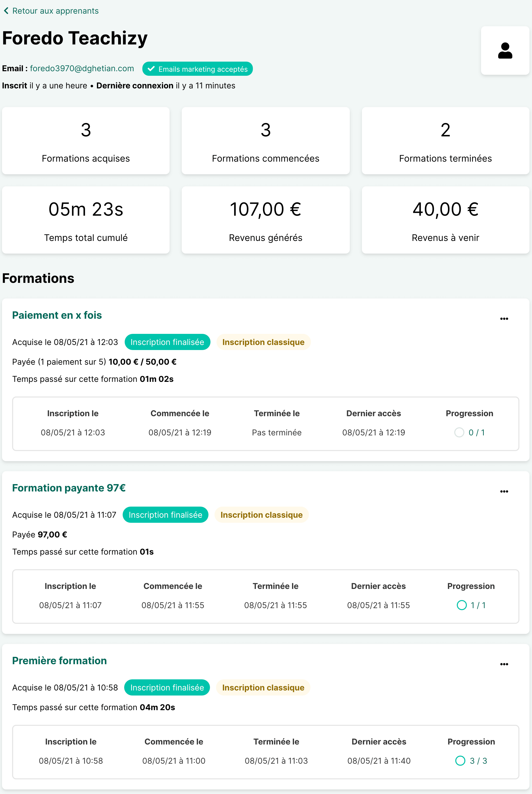Click Dernier accès '08/05/21 à 12:19' cell
The width and height of the screenshot is (532, 794).
coord(374,432)
